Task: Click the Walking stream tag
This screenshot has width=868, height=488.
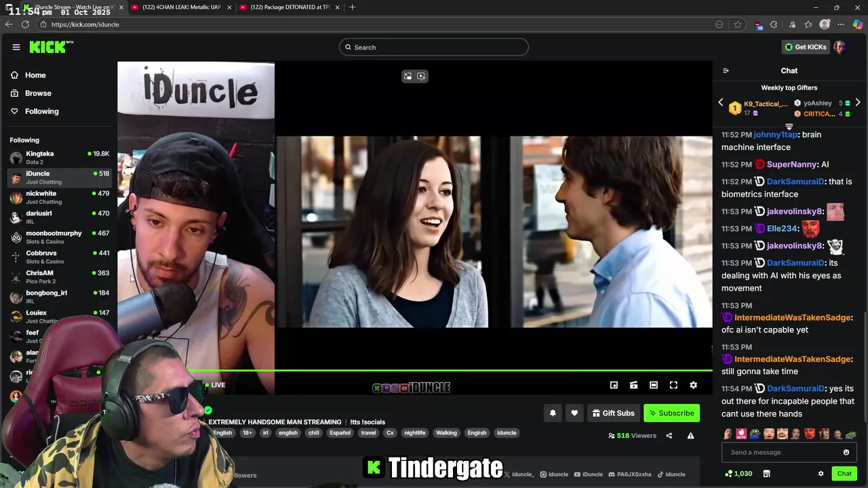Action: coord(446,432)
